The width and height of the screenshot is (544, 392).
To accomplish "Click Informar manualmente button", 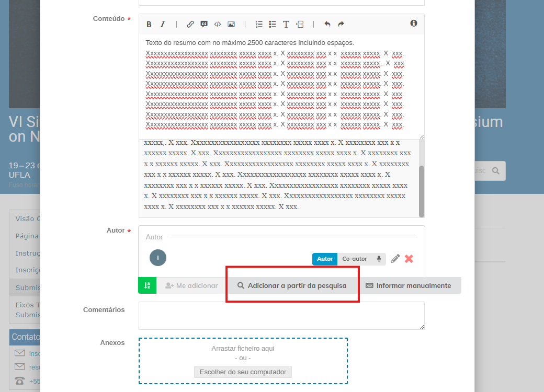I will 408,285.
